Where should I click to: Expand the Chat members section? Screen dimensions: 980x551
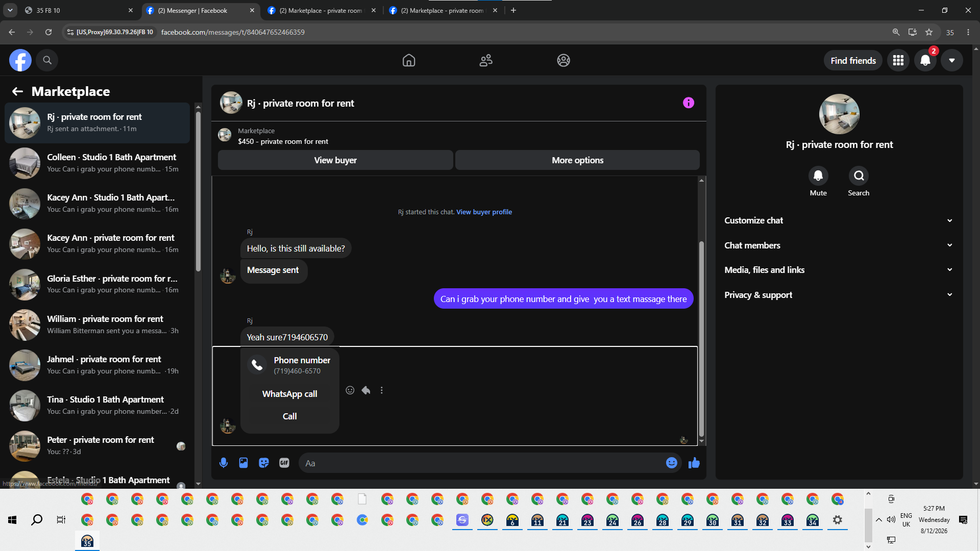coord(839,245)
